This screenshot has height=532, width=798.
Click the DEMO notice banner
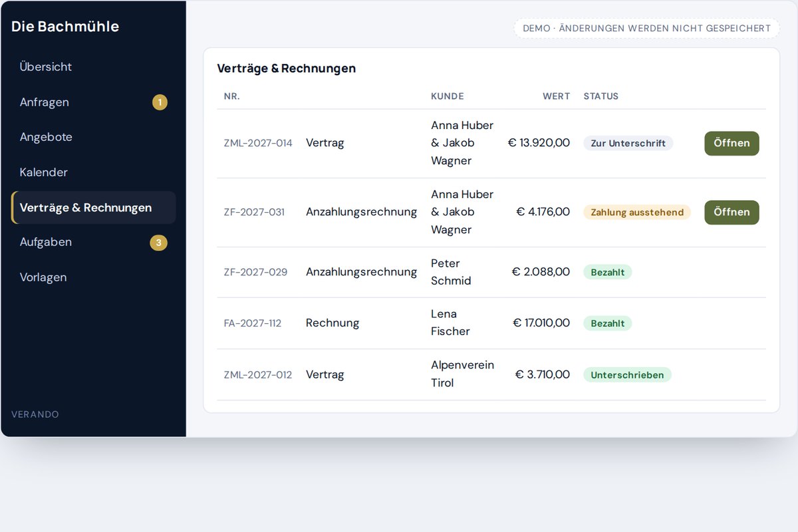(x=646, y=29)
